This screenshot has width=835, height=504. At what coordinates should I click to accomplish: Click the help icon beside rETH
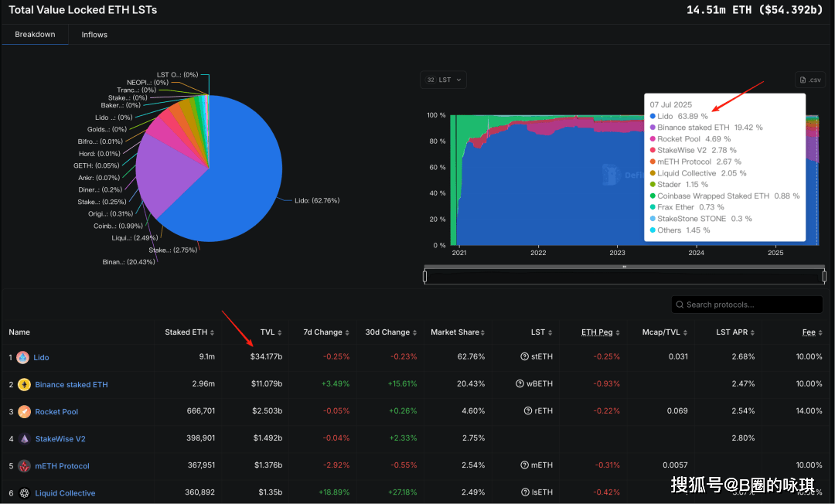(x=528, y=411)
